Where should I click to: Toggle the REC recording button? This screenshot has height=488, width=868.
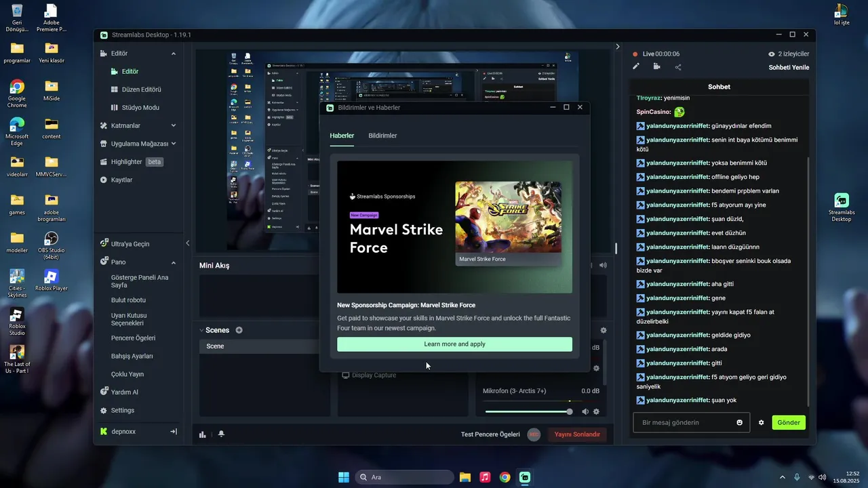tap(534, 434)
